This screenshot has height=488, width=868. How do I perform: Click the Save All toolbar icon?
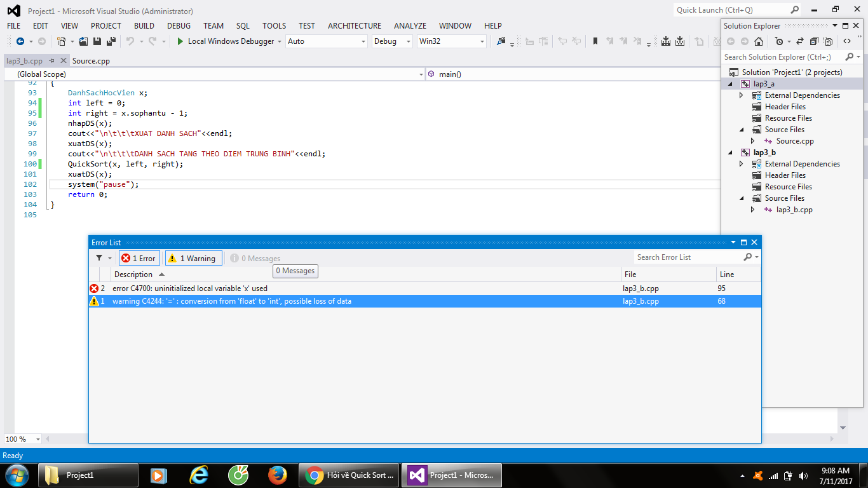point(111,41)
